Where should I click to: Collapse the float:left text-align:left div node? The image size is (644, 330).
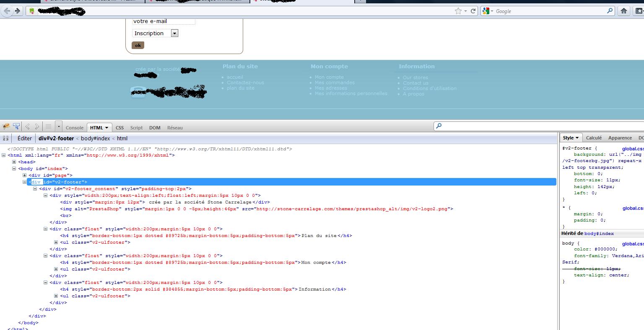[x=46, y=196]
